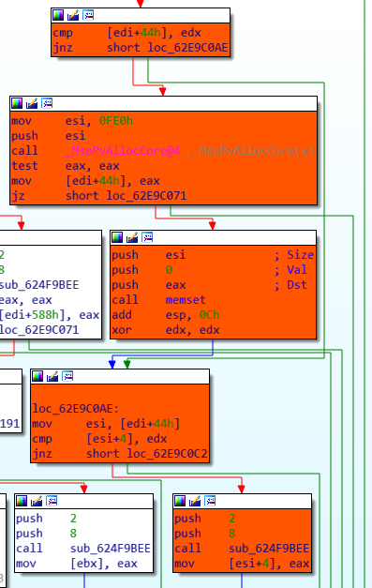Viewport: 372px width, 588px height.
Task: Select instruction 'mov esi, [edi+44h]'
Action: pyautogui.click(x=106, y=424)
